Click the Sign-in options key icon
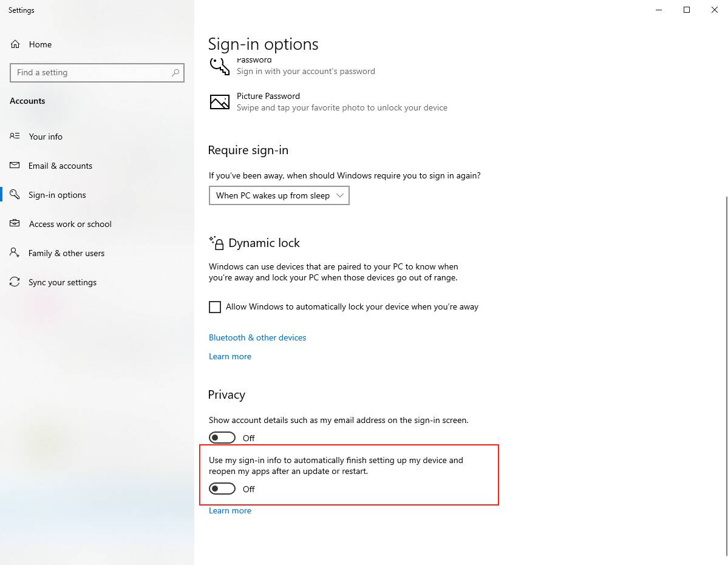 click(15, 195)
